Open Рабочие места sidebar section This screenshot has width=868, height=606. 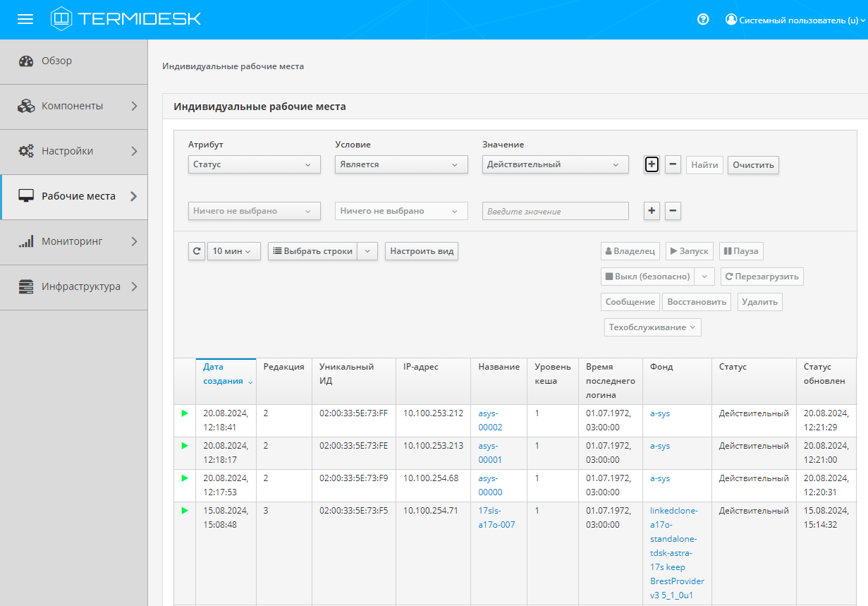pos(74,196)
